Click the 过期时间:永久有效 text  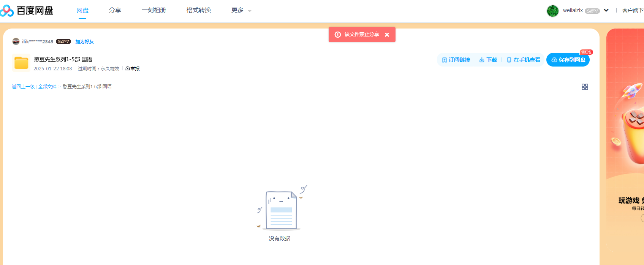(x=98, y=69)
